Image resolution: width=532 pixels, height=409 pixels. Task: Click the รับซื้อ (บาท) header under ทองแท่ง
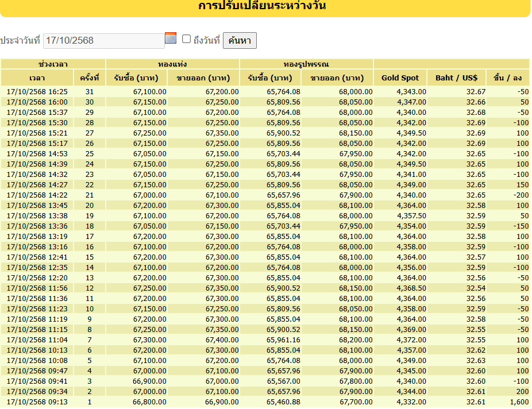136,78
